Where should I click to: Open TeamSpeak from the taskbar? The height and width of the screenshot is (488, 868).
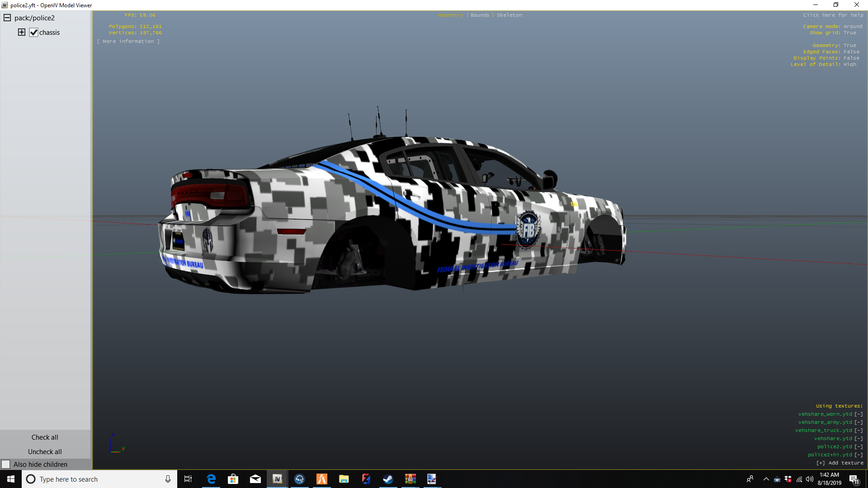tap(299, 479)
